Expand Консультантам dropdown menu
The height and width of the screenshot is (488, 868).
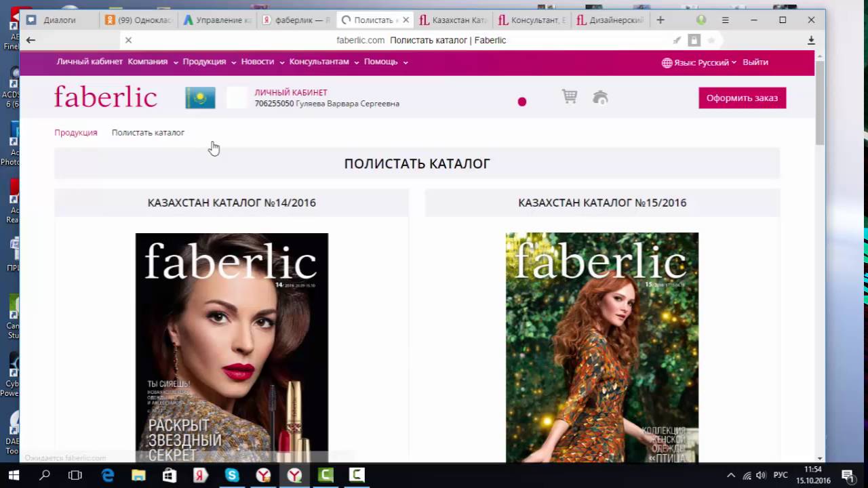(323, 62)
